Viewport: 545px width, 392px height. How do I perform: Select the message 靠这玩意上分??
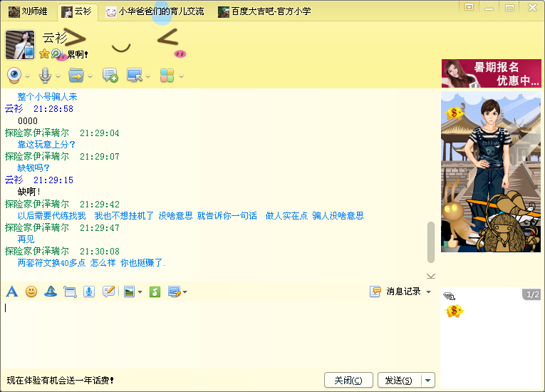point(46,145)
